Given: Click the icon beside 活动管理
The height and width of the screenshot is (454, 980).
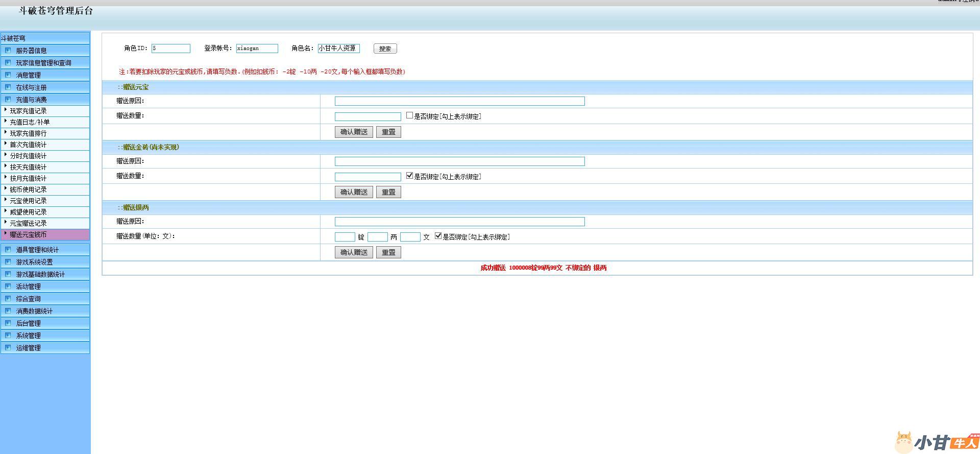Looking at the screenshot, I should click(8, 286).
